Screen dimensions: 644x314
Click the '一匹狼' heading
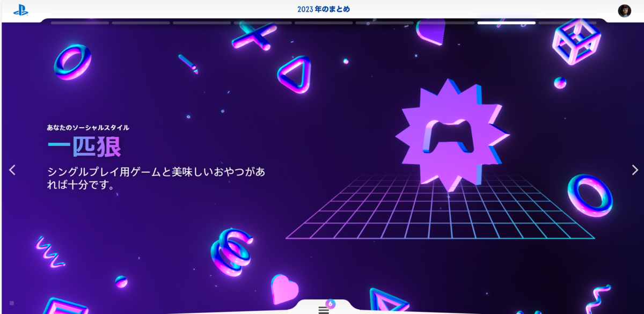coord(84,147)
